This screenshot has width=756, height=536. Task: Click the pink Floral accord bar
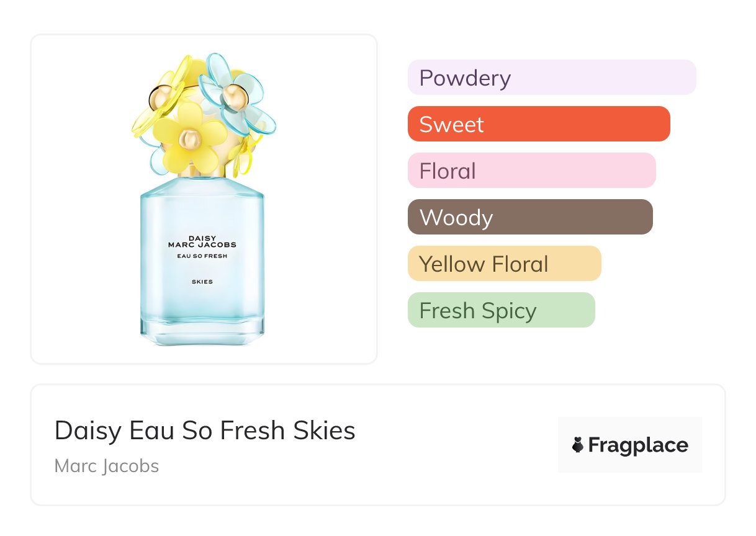(x=531, y=171)
